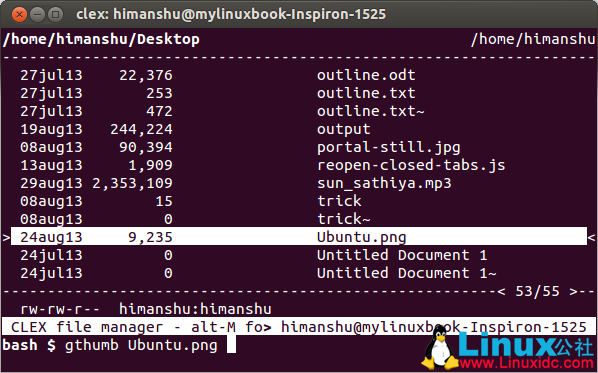Select the trick~ backup file name
The height and width of the screenshot is (373, 598).
[344, 219]
